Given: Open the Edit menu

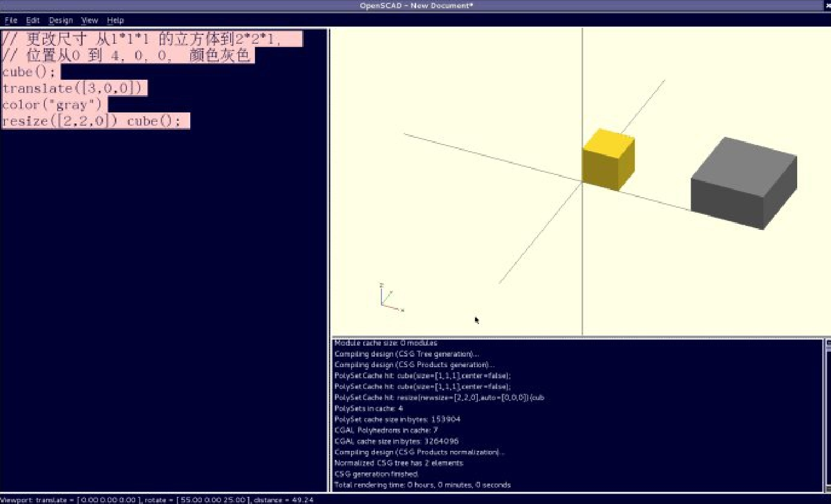Looking at the screenshot, I should click(33, 20).
